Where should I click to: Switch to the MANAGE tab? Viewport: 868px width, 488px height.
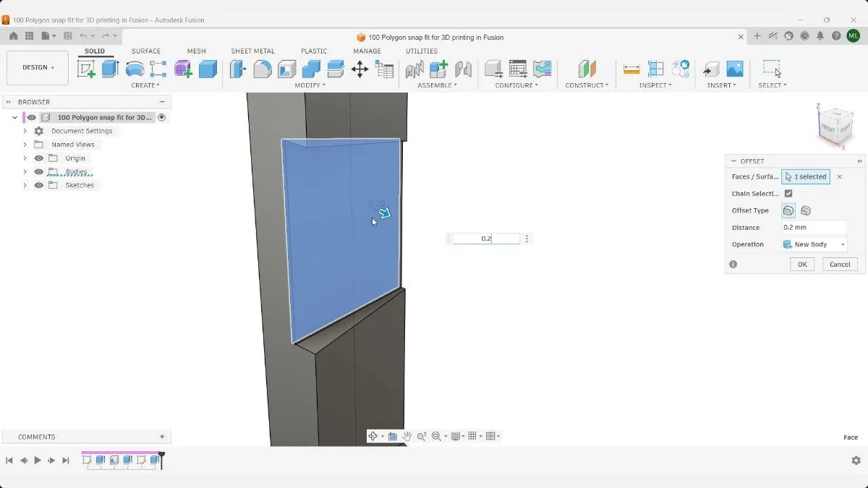point(367,51)
